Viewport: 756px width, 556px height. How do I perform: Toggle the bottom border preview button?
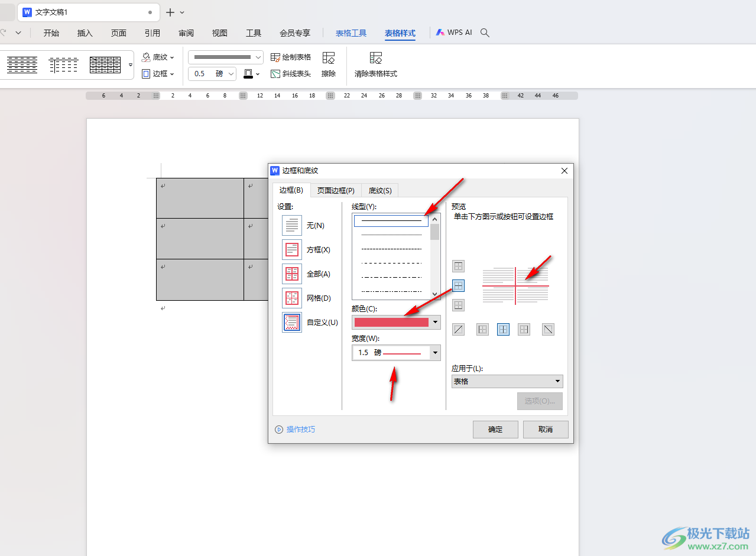click(458, 305)
